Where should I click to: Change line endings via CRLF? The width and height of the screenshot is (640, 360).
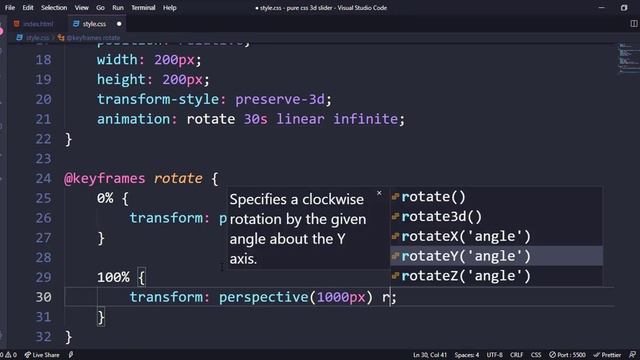pos(516,355)
